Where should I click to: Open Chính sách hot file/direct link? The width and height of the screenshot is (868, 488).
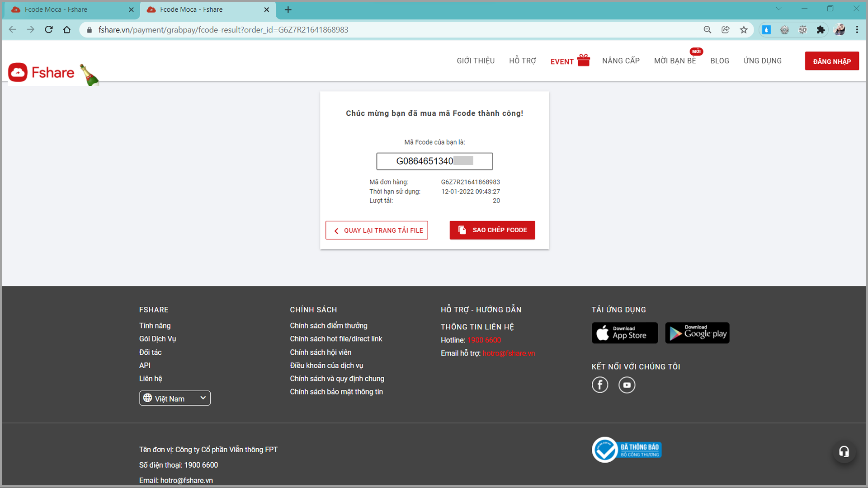(336, 339)
